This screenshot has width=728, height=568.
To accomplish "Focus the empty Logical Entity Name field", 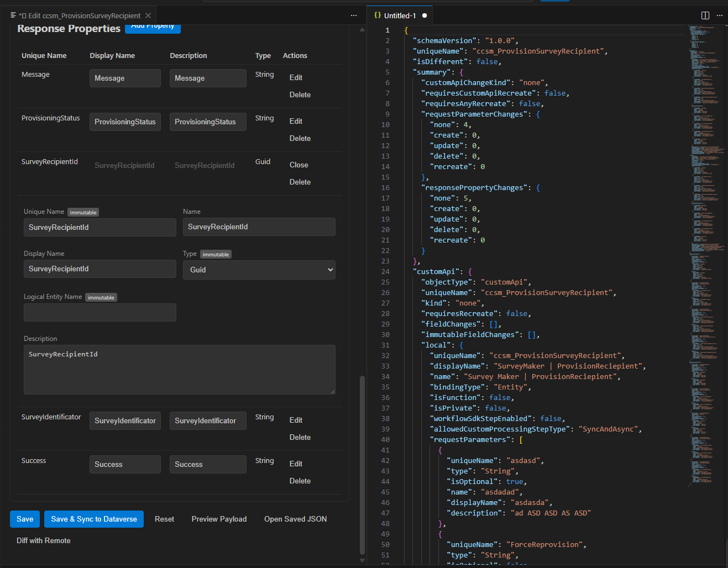I will pos(100,312).
